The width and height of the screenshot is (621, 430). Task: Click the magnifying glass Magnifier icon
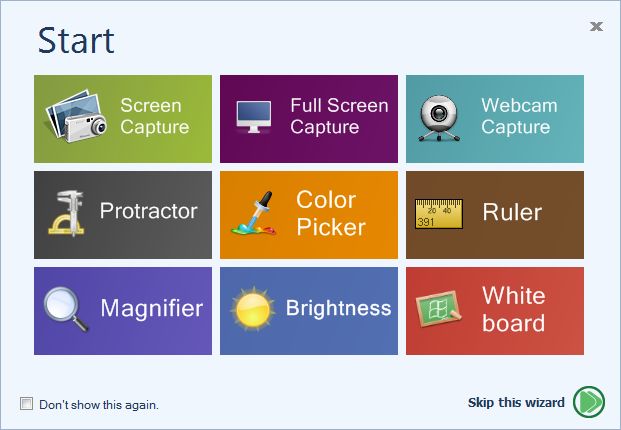tap(66, 308)
